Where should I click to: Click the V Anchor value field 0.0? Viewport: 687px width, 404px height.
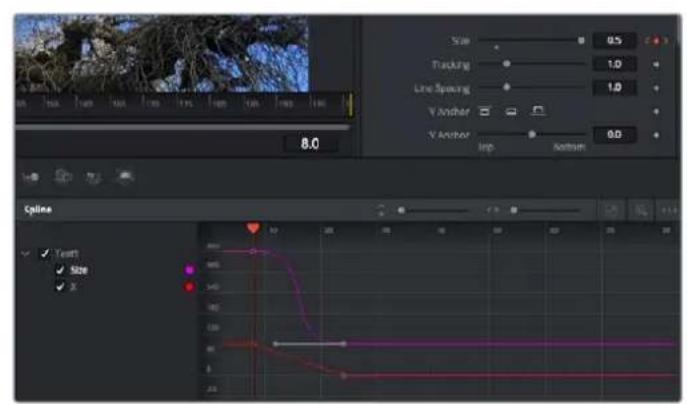(x=614, y=135)
